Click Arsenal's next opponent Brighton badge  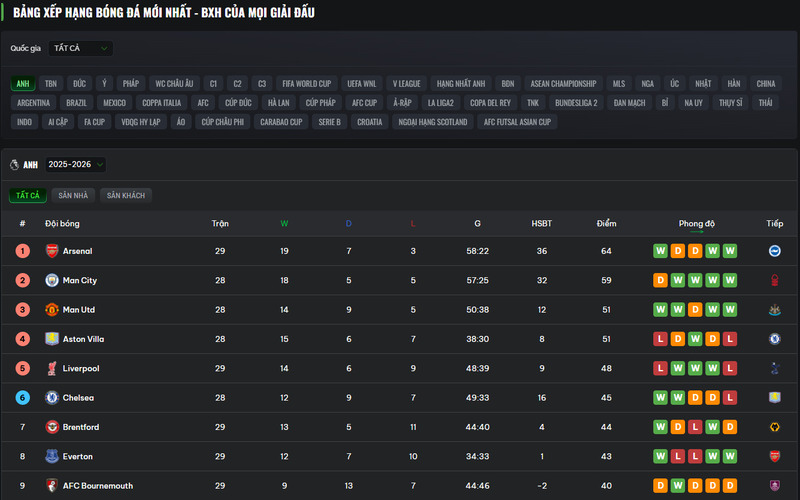tap(774, 251)
